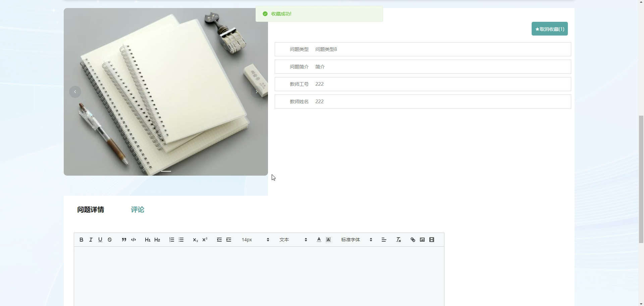The image size is (644, 306).
Task: Click the 教师姓名 label
Action: pos(299,102)
